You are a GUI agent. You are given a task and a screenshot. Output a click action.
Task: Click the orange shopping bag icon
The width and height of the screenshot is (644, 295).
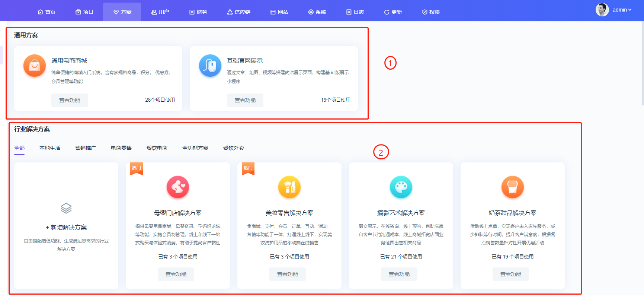point(35,66)
